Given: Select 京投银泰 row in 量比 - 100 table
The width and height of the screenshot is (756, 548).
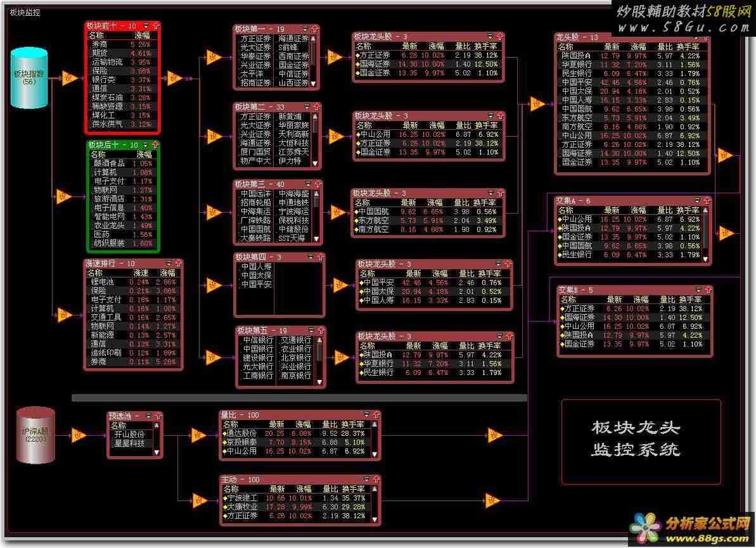Looking at the screenshot, I should (295, 442).
